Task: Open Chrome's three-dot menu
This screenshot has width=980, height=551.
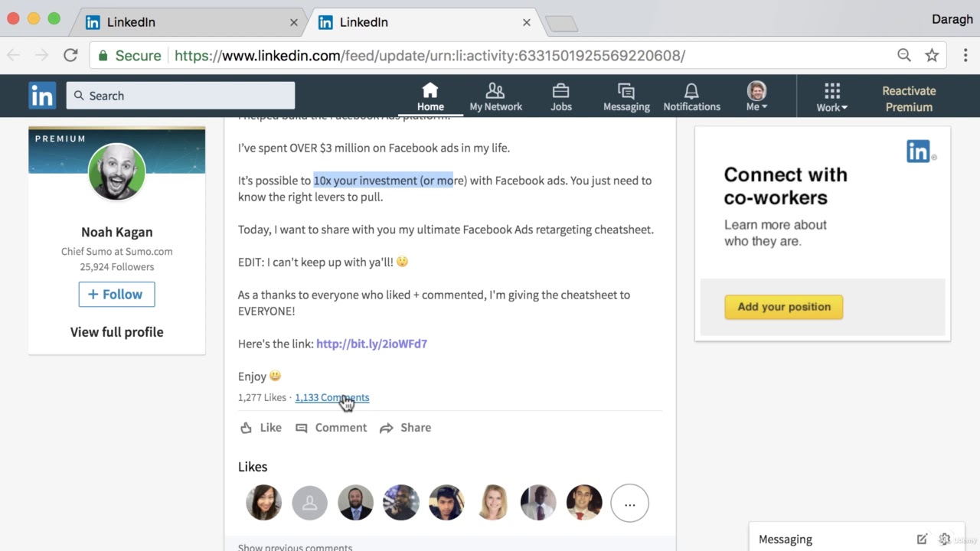Action: 965,55
